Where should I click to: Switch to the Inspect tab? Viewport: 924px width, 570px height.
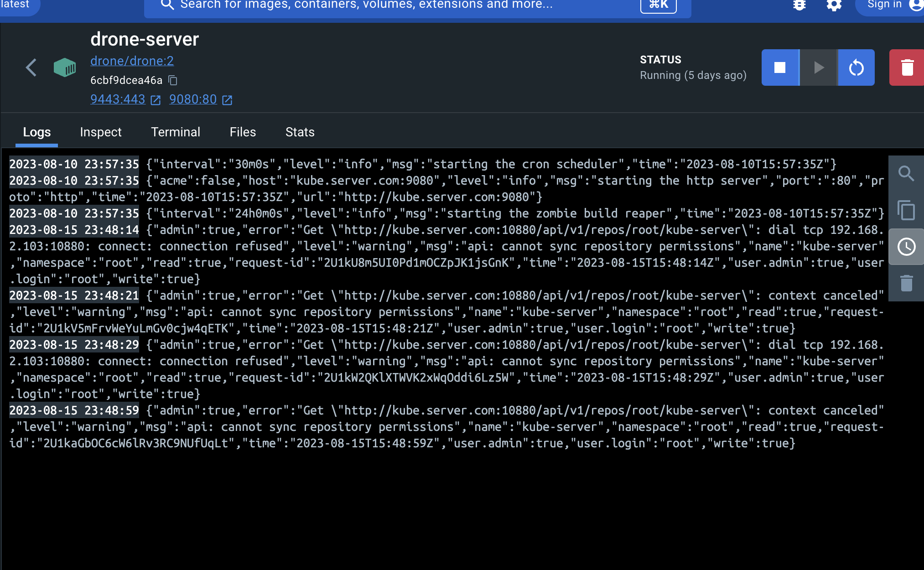click(101, 132)
